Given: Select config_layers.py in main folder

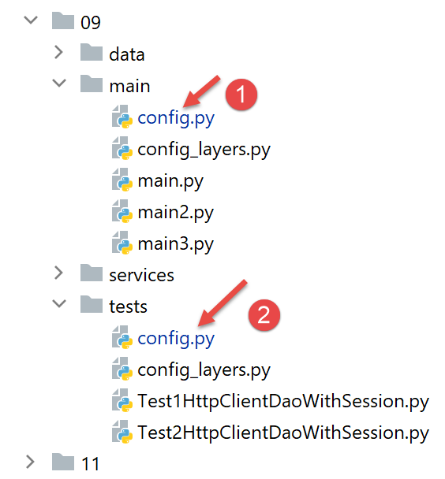Looking at the screenshot, I should coord(204,149).
